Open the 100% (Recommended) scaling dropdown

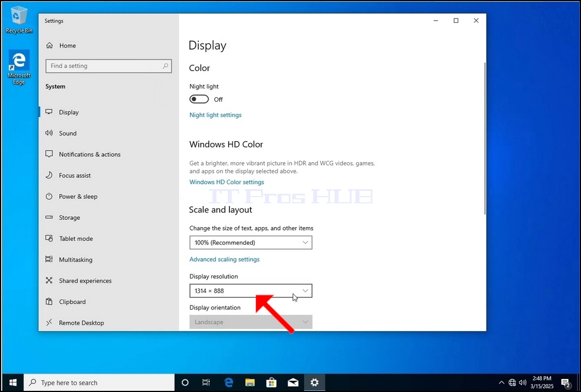[251, 242]
